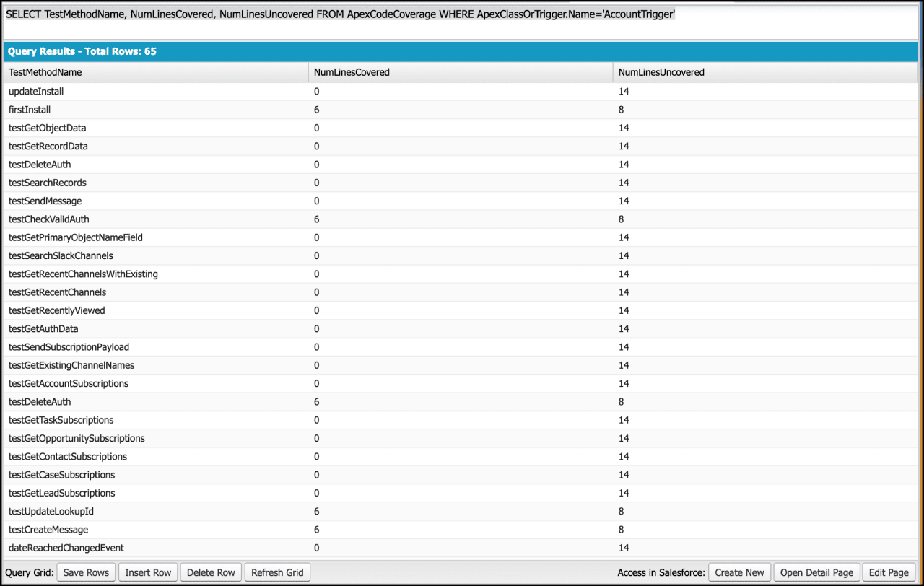924x586 pixels.
Task: Click the SOQL query input field
Action: point(462,14)
